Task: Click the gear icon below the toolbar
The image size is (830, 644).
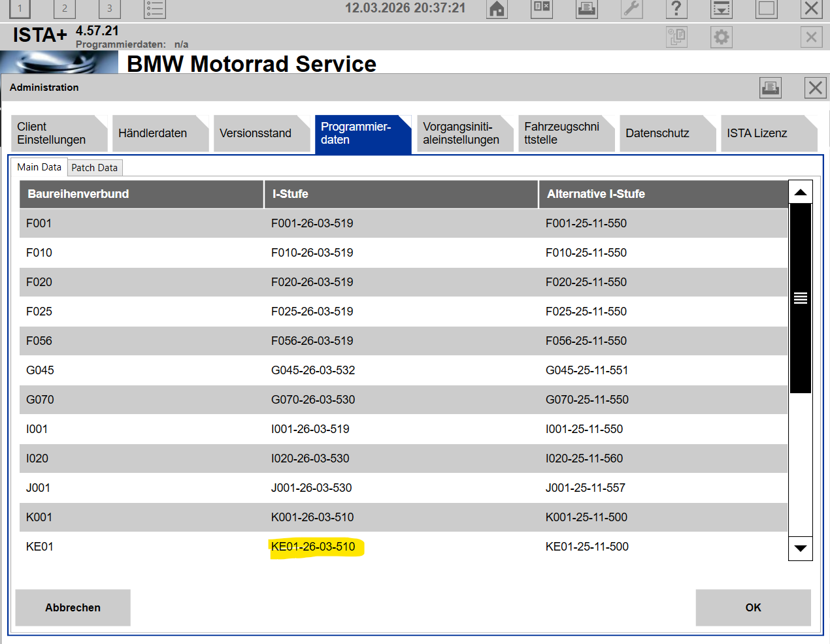Action: coord(721,37)
